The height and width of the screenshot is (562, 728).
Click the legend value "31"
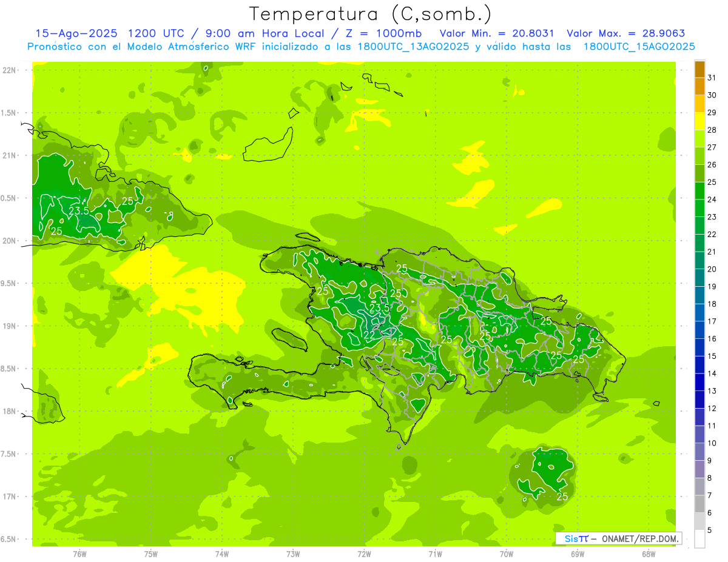[x=712, y=78]
